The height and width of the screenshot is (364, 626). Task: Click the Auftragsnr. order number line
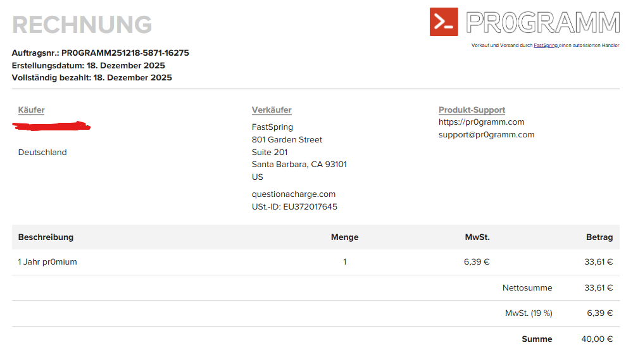point(100,53)
